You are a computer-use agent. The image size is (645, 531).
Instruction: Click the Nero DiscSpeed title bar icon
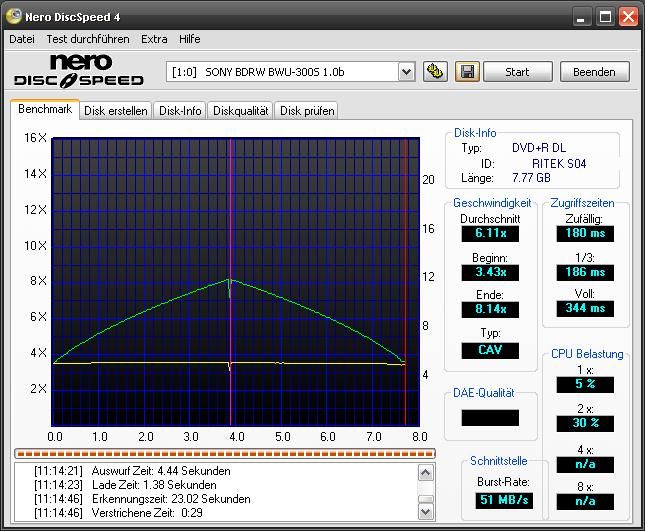click(x=13, y=17)
